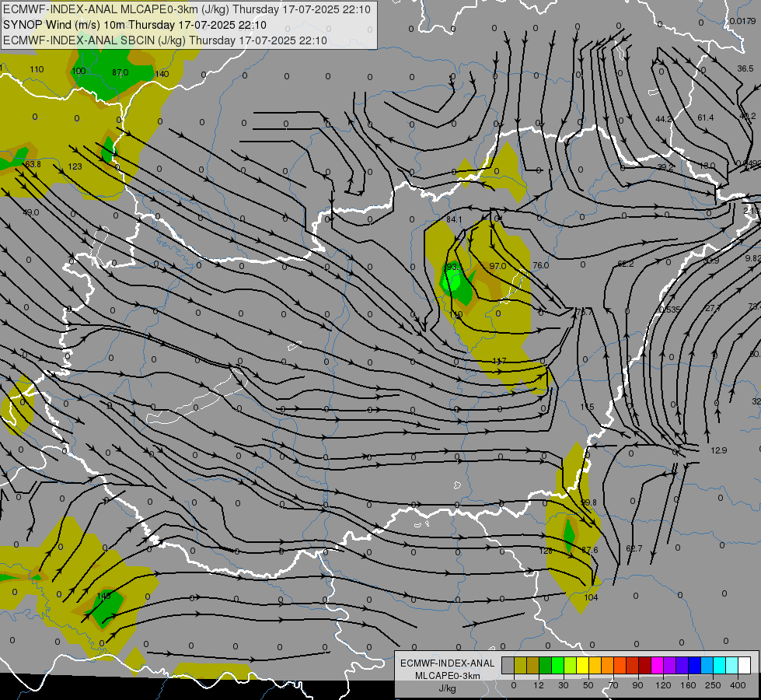The height and width of the screenshot is (700, 761).
Task: Click the map value 140
Action: [162, 74]
